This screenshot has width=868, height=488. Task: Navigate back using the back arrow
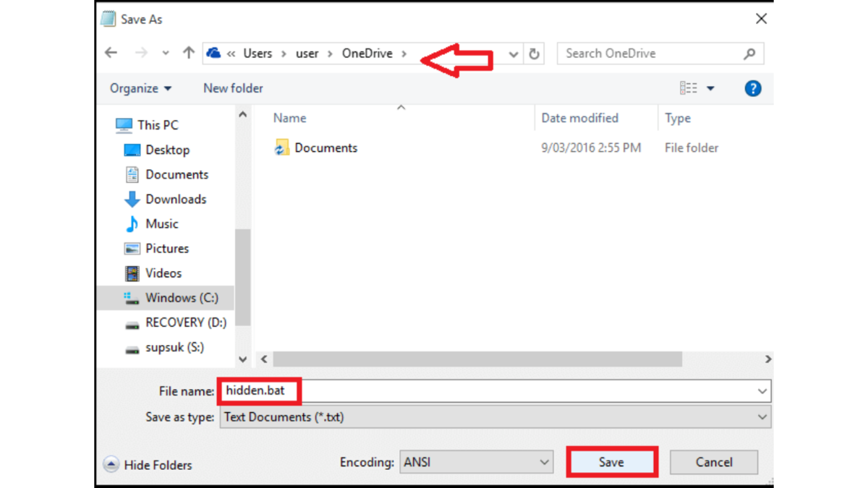click(110, 53)
